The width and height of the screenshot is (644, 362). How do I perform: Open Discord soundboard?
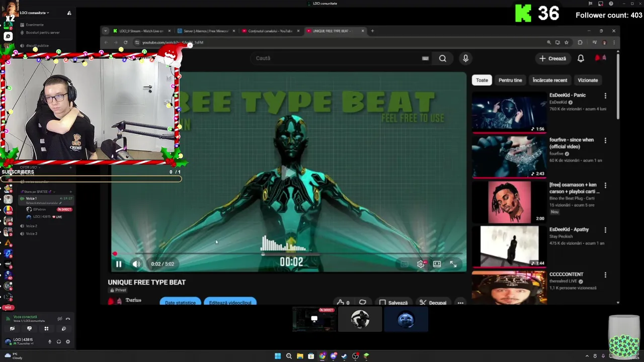point(63,329)
